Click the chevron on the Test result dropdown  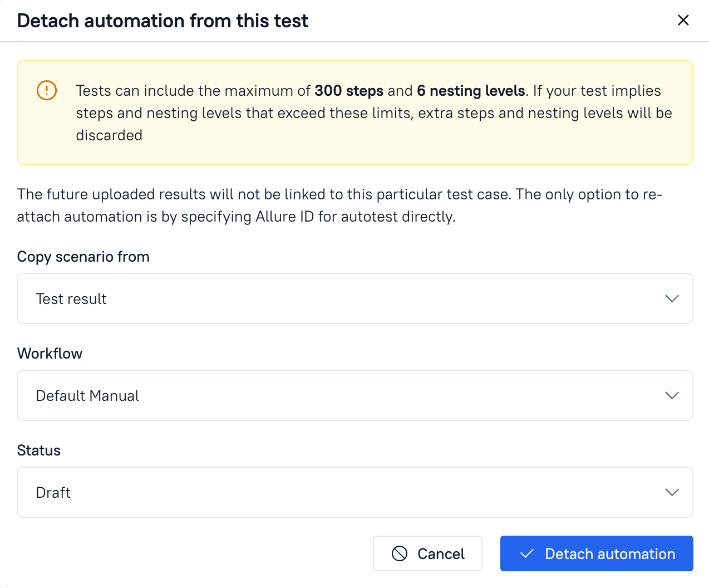pos(672,298)
